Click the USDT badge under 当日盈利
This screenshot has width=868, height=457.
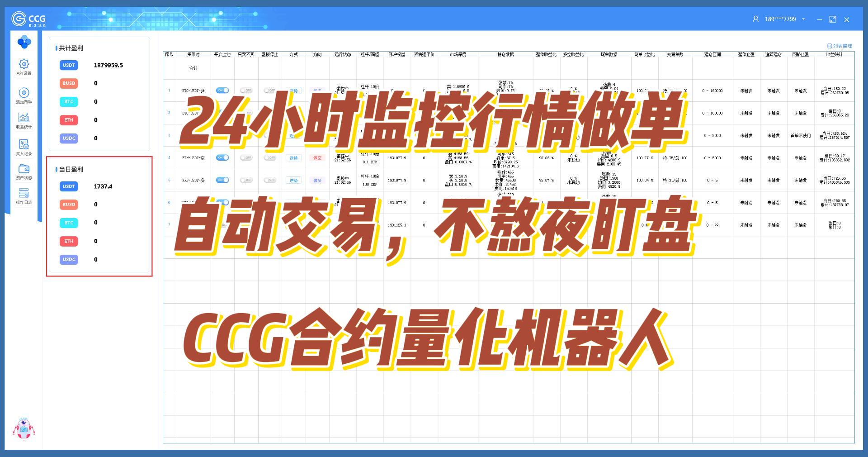[x=69, y=186]
